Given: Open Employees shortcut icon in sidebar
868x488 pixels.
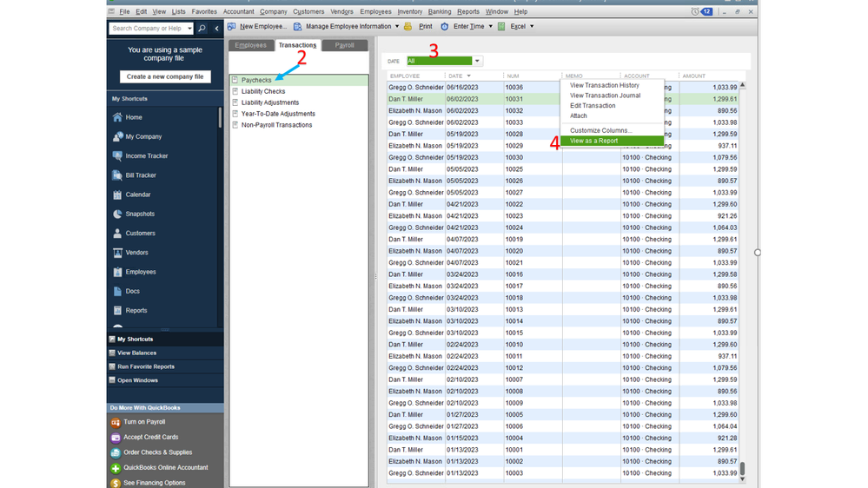Looking at the screenshot, I should tap(117, 272).
